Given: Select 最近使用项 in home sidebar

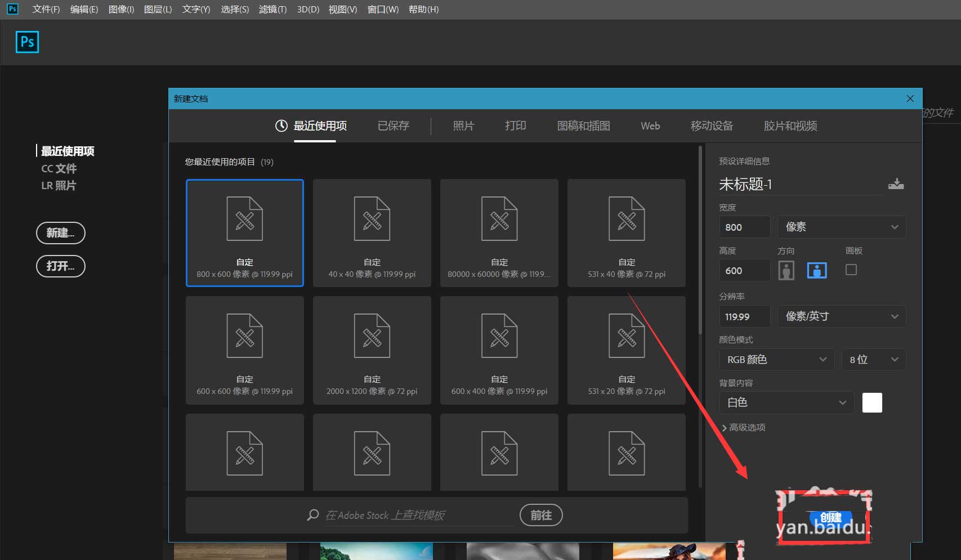Looking at the screenshot, I should [68, 151].
